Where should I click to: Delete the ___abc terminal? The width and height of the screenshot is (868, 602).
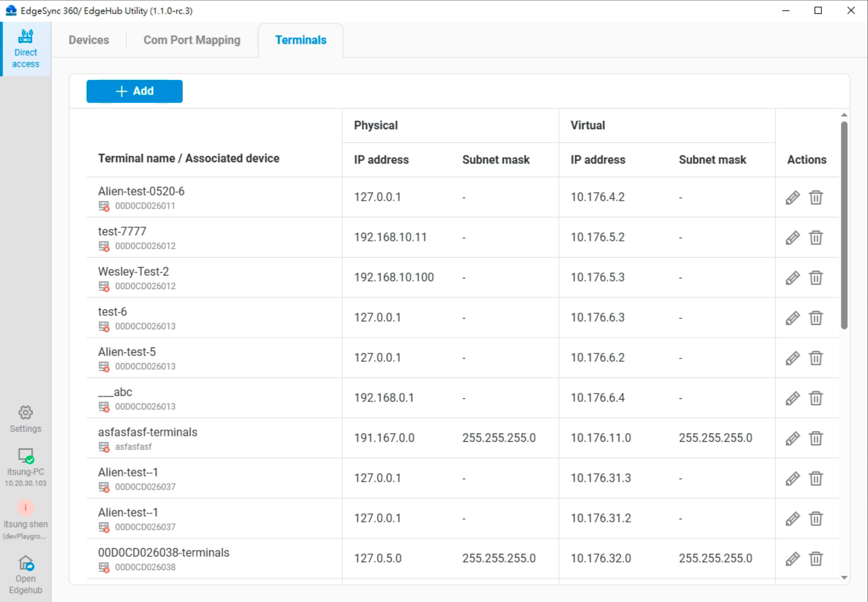816,398
